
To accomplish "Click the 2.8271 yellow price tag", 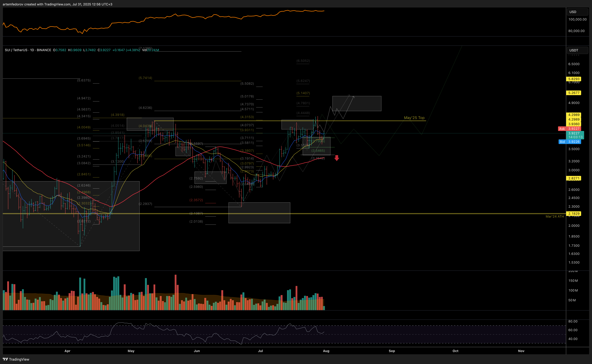I will 573,178.
